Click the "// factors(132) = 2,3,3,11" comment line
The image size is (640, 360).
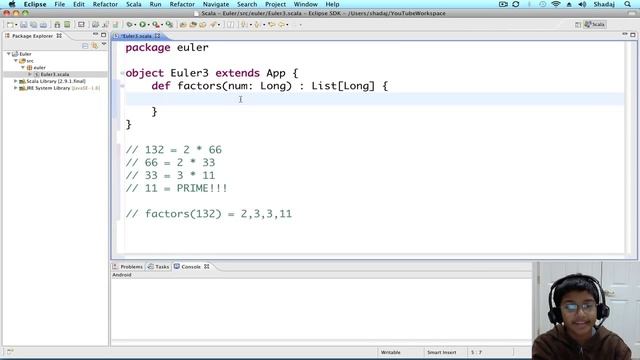pos(209,214)
